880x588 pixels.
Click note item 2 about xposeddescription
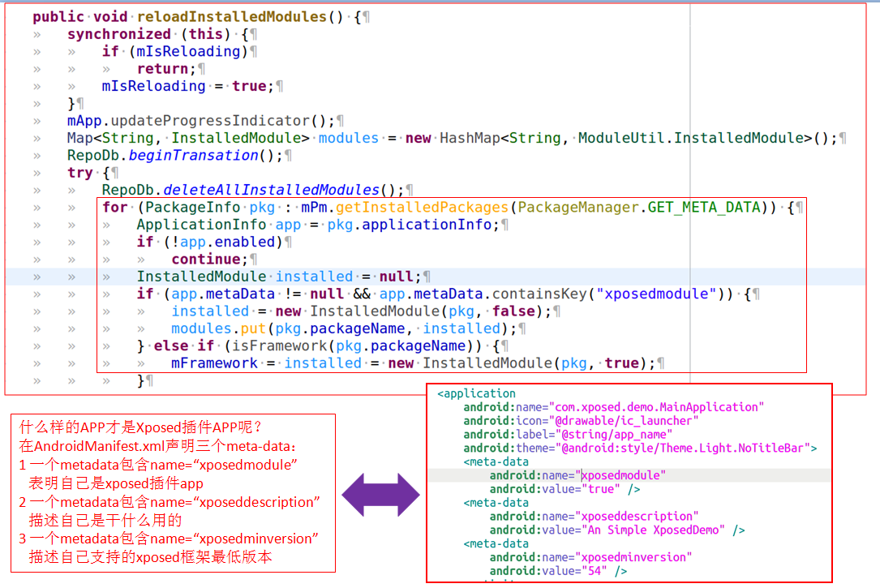click(x=169, y=501)
